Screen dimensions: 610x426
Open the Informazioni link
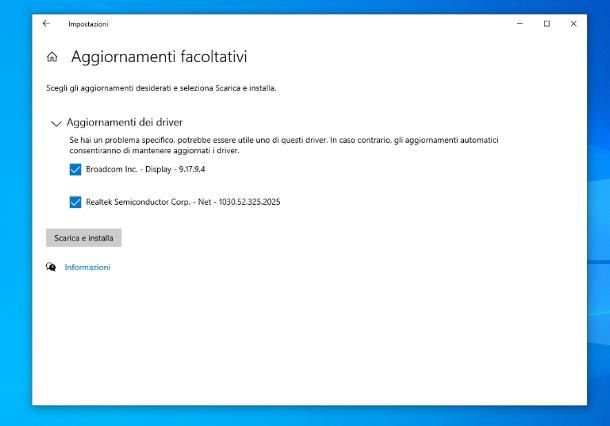[x=88, y=267]
